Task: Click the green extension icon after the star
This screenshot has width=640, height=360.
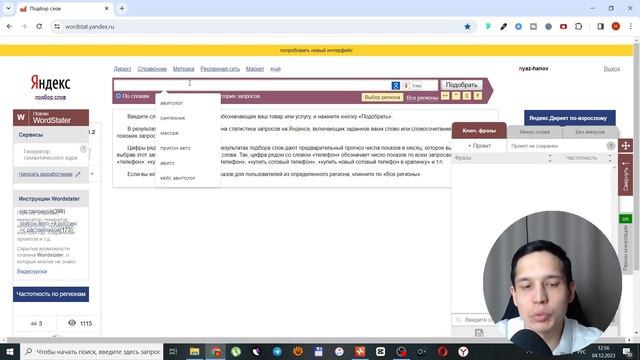Action: [488, 27]
